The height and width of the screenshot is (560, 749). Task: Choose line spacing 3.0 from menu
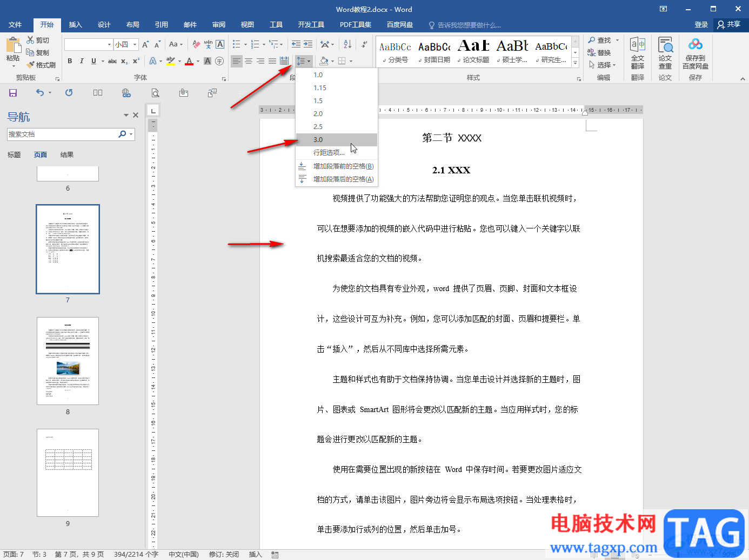(x=336, y=140)
